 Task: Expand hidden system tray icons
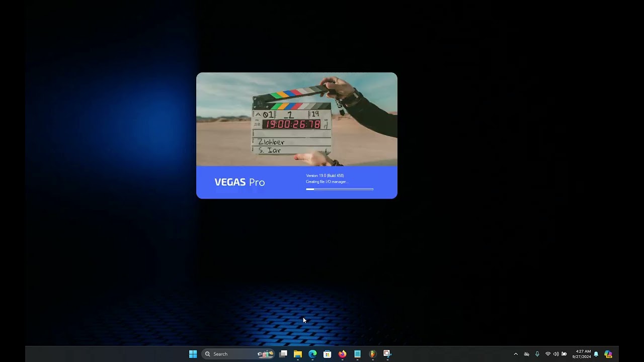516,354
